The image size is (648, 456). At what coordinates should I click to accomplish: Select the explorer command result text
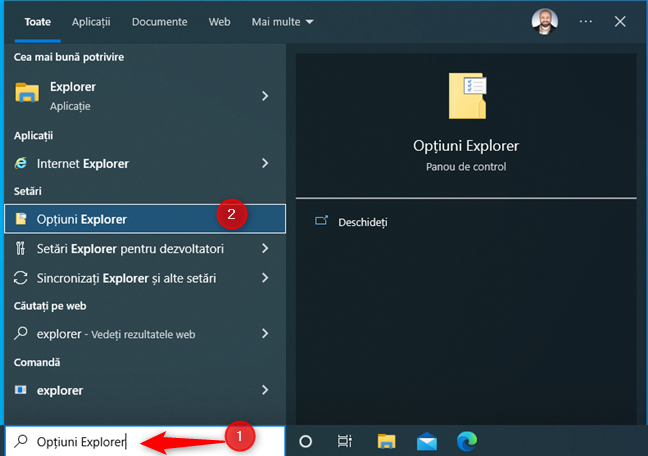(60, 390)
